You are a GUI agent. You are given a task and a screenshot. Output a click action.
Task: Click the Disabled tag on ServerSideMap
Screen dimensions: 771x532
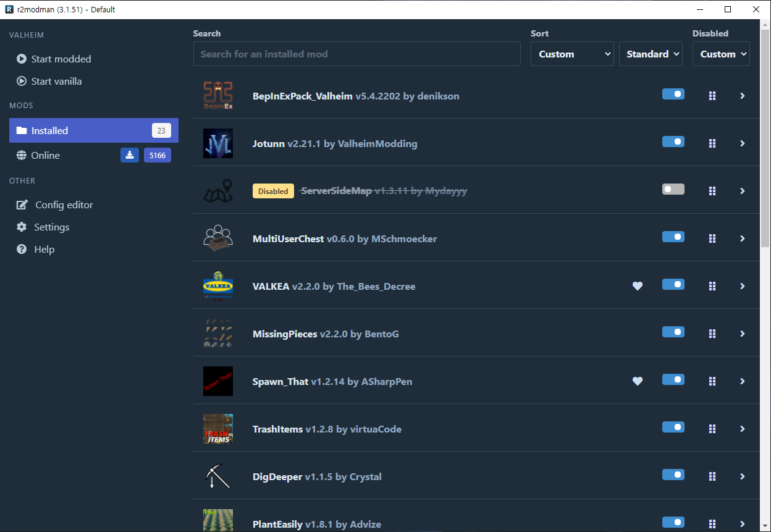(x=273, y=191)
